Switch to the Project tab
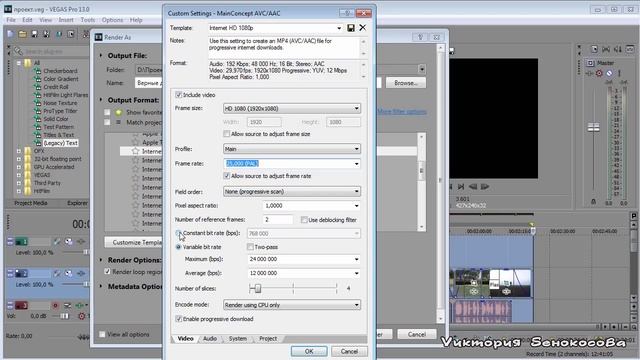The width and height of the screenshot is (640, 360). pyautogui.click(x=268, y=338)
